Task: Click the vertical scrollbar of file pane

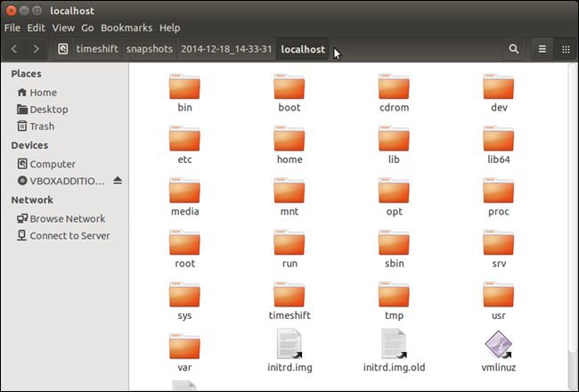Action: point(573,208)
